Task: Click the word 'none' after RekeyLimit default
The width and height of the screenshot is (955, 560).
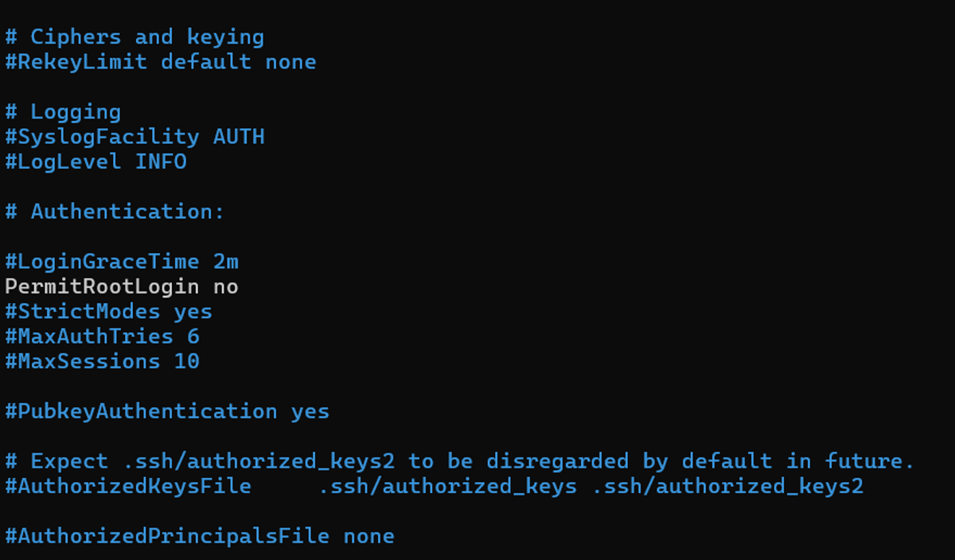Action: 290,62
